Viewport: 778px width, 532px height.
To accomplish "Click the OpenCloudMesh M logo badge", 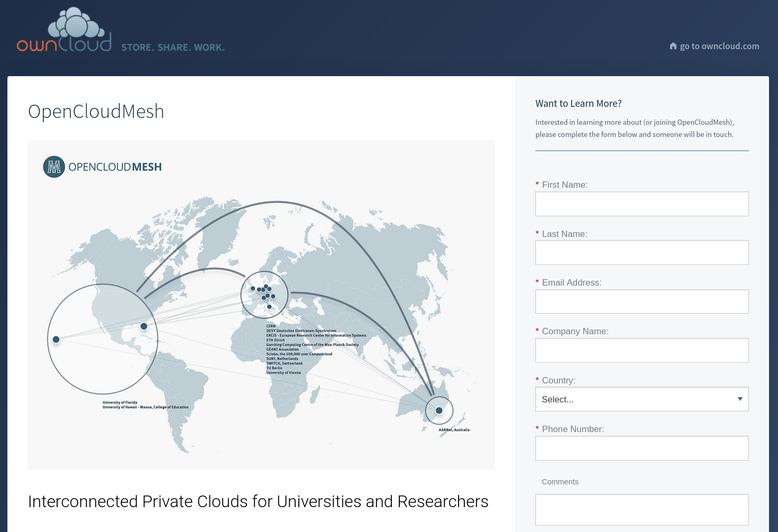I will tap(54, 167).
